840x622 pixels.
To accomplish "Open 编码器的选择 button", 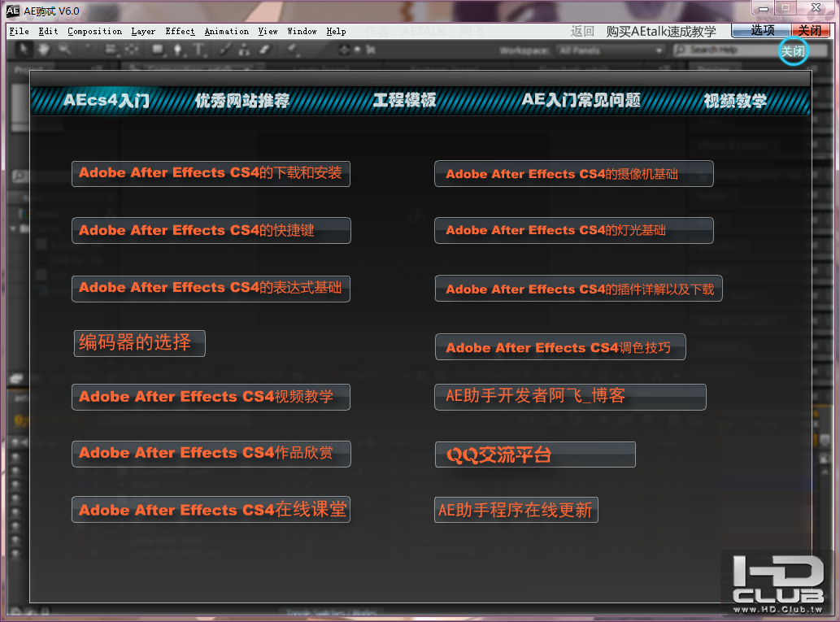I will coord(139,343).
